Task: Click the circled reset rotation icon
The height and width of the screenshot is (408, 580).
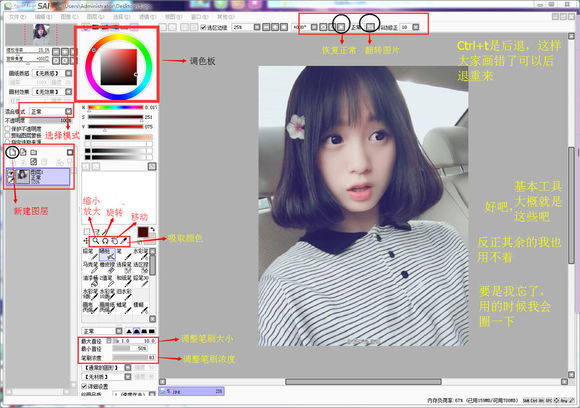Action: [341, 27]
